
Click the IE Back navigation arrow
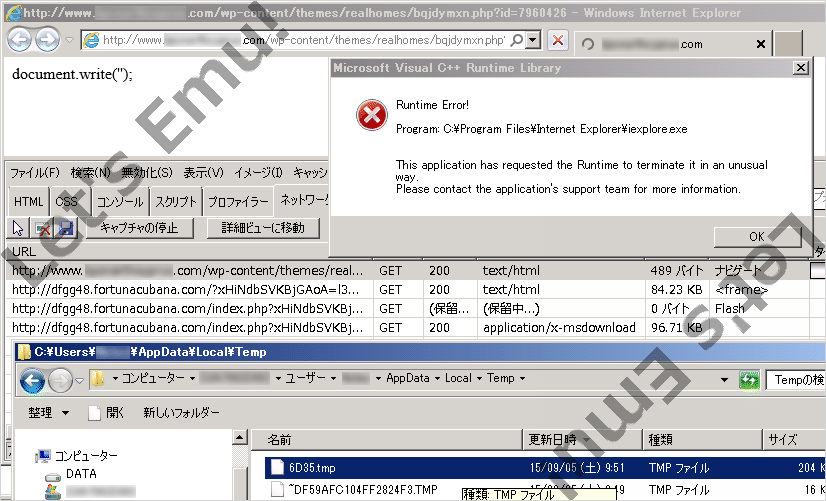coord(19,40)
